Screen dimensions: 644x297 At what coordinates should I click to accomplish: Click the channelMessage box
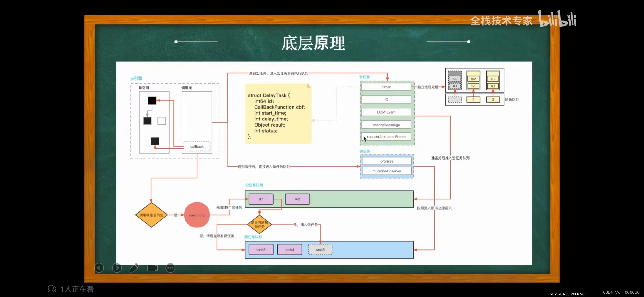[x=386, y=125]
